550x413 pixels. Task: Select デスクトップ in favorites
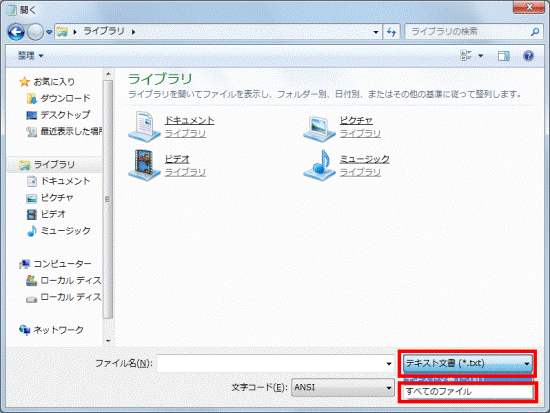[65, 115]
